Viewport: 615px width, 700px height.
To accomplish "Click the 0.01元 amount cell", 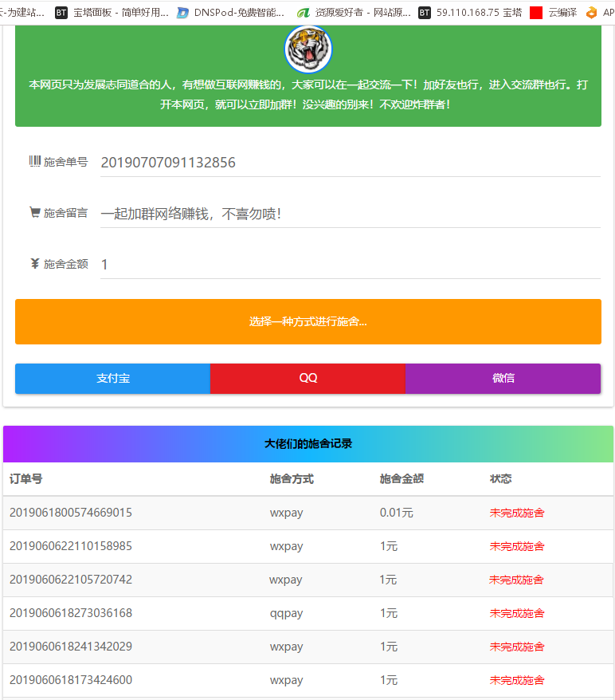I will [x=397, y=513].
